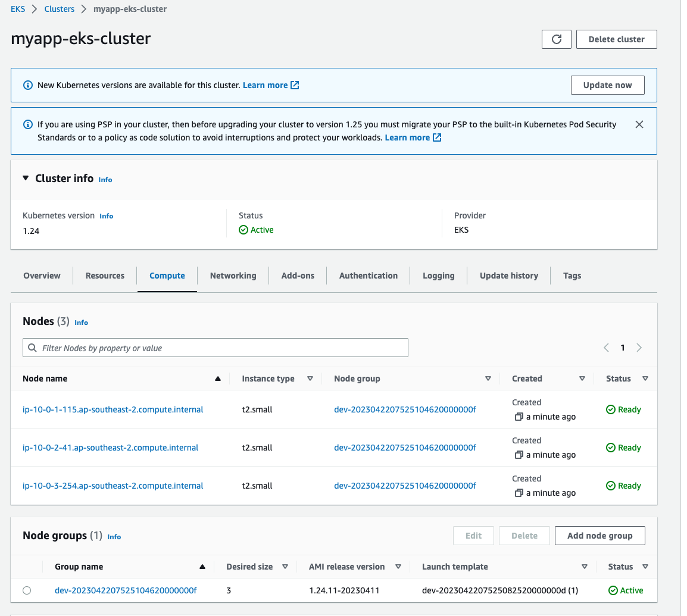View the Update history tab
Viewport: 687px width, 616px height.
pyautogui.click(x=509, y=276)
